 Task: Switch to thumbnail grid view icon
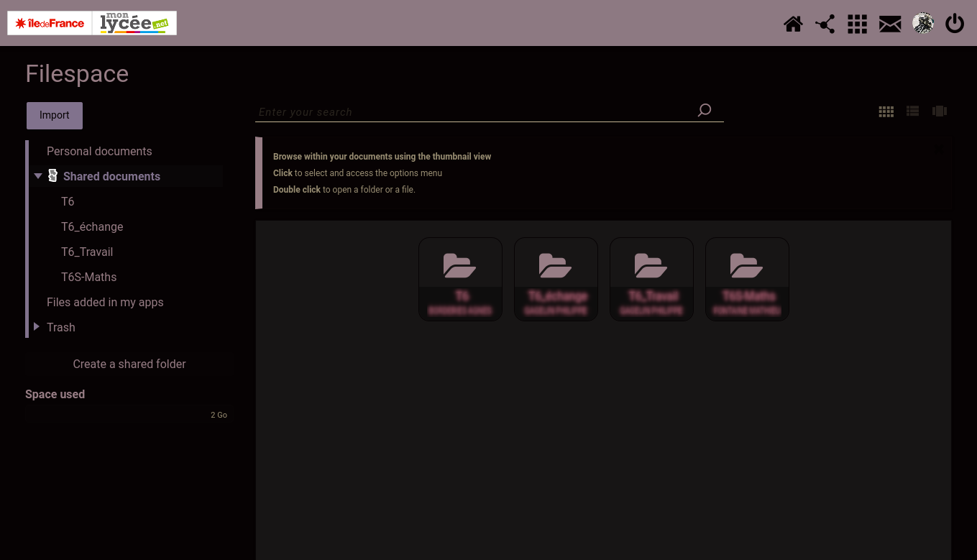tap(886, 111)
